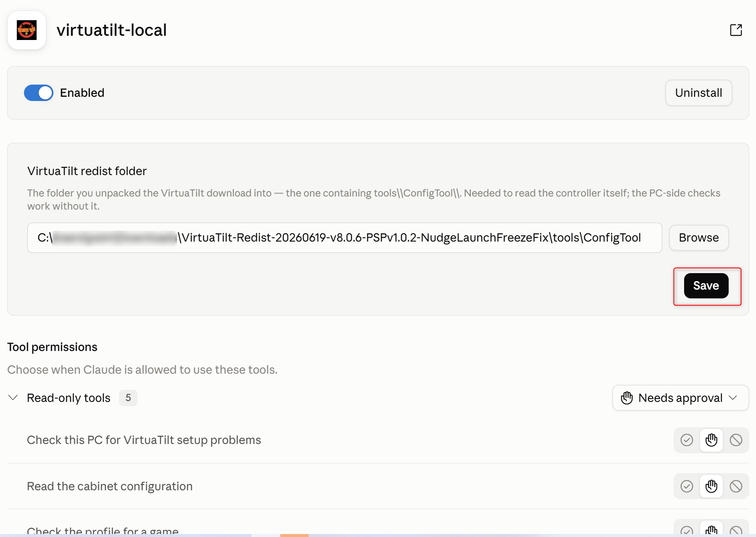Allow Read the cabinet configuration always
Screen dimensions: 756x537
(x=687, y=486)
